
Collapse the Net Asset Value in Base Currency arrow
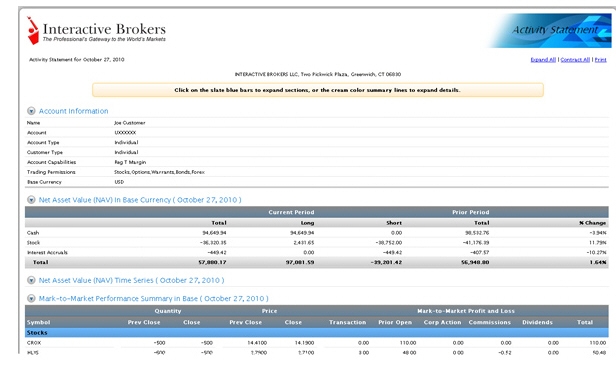pos(31,200)
